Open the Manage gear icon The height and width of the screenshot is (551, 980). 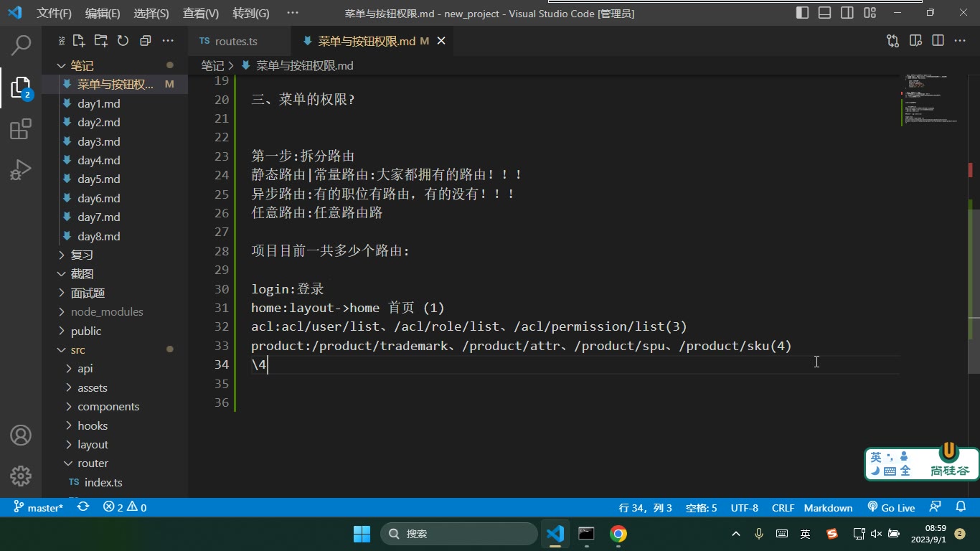pyautogui.click(x=21, y=476)
